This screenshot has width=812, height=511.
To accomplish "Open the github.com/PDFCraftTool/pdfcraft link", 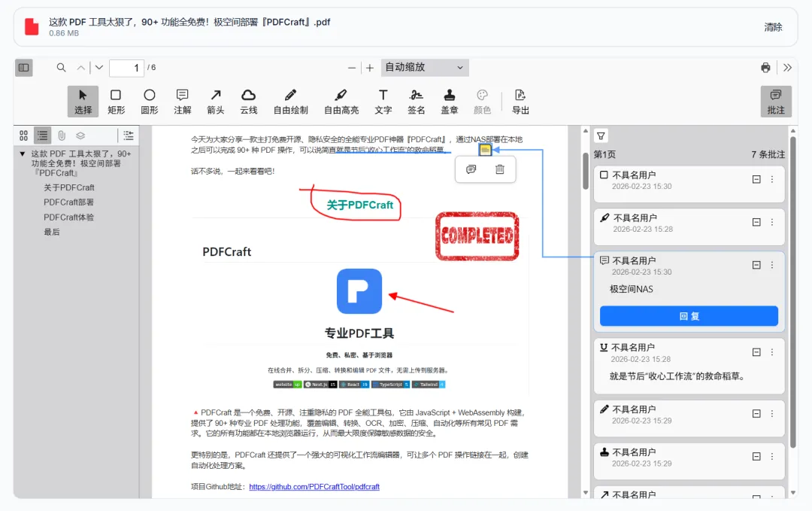I will pos(314,487).
